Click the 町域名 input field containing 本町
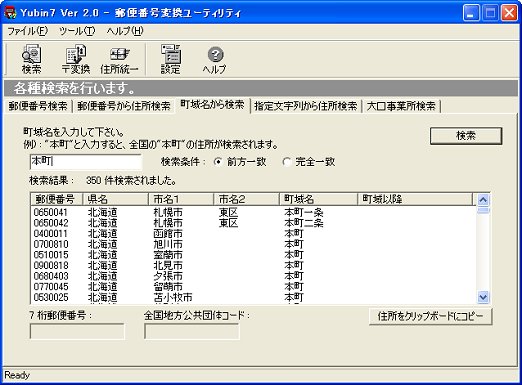522x385 pixels. (x=86, y=162)
